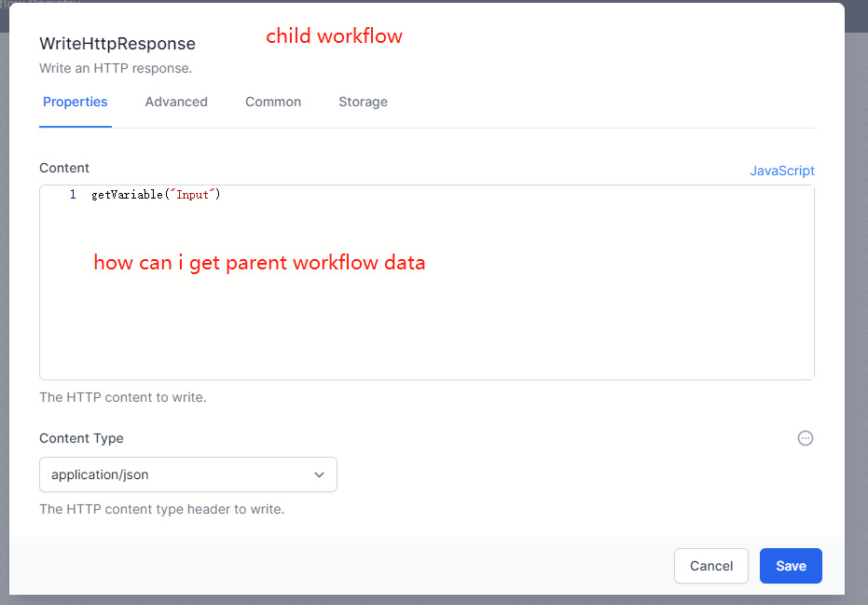Cancel editing the WriteHttpResponse activity

click(710, 566)
